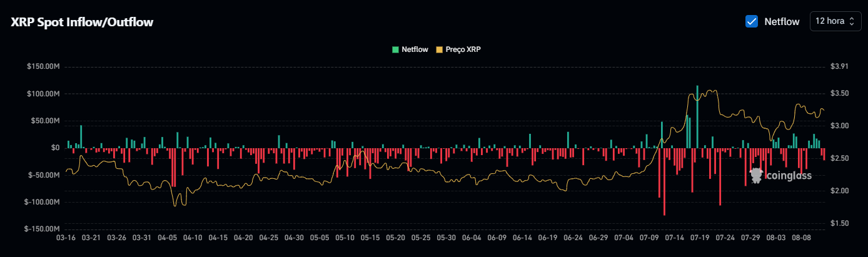This screenshot has height=257, width=868.
Task: Click the 06-09 date label
Action: tap(497, 238)
